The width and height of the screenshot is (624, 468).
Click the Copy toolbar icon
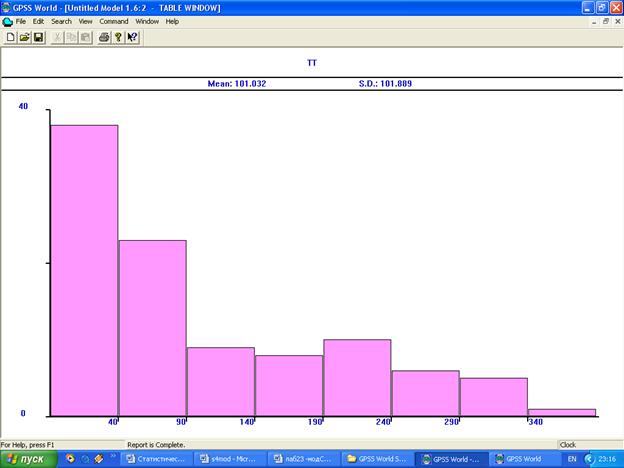[73, 37]
